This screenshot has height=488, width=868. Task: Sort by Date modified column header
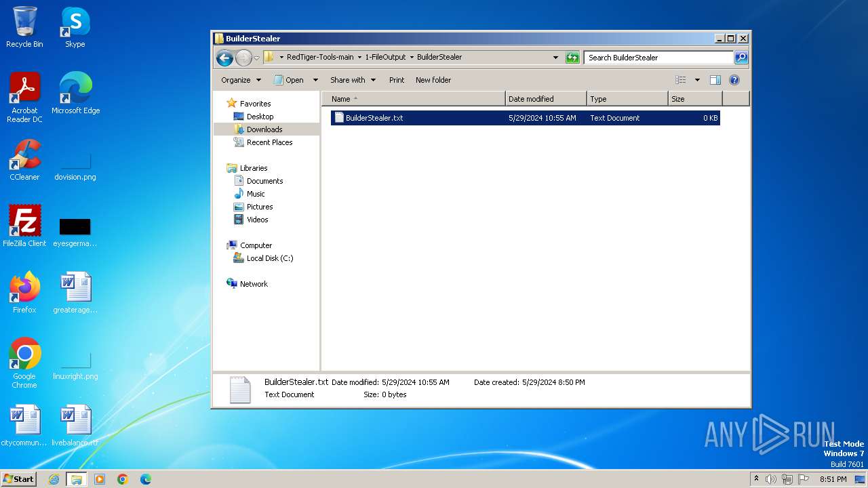tap(546, 99)
